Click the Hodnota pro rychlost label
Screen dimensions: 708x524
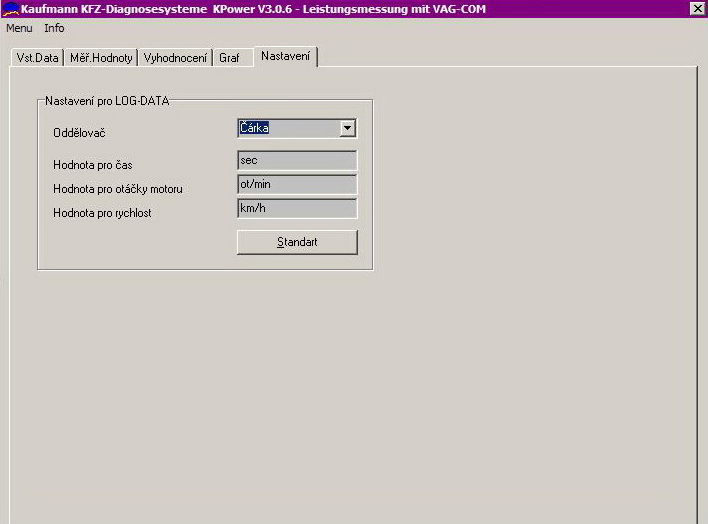tap(102, 213)
